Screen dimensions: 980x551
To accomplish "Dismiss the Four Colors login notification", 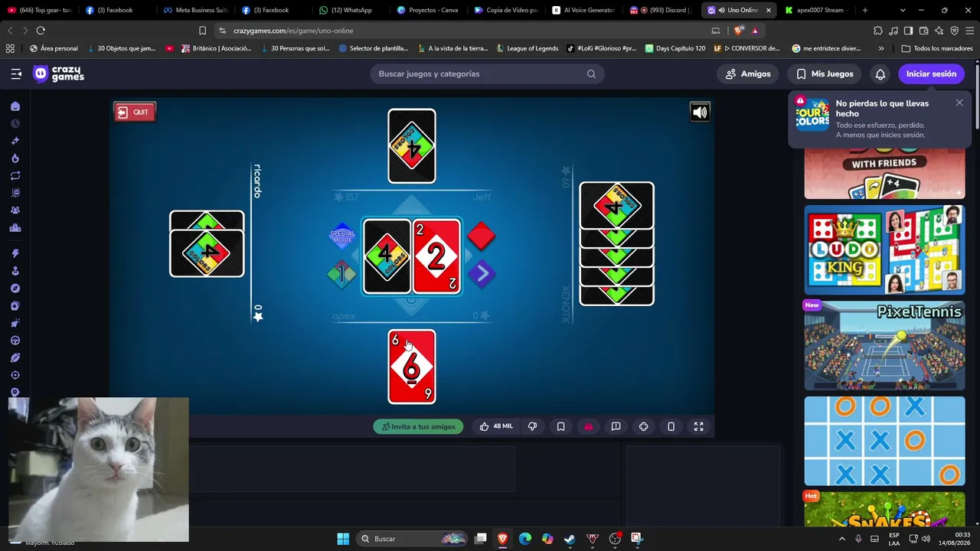I will pos(959,103).
